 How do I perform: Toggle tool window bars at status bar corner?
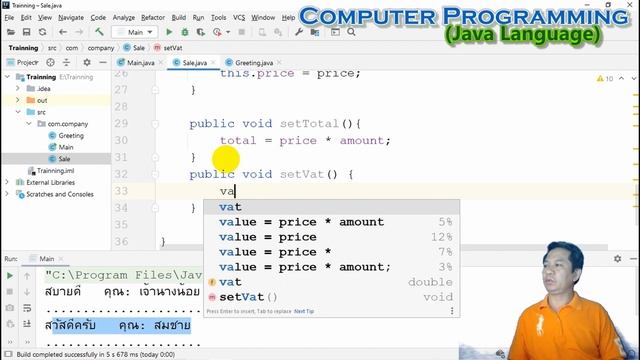click(8, 354)
